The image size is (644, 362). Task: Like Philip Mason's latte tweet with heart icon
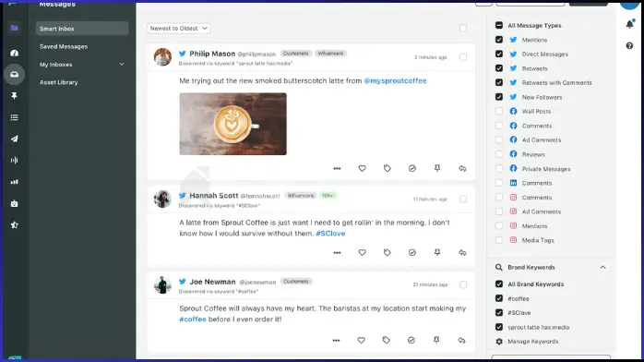(x=362, y=168)
